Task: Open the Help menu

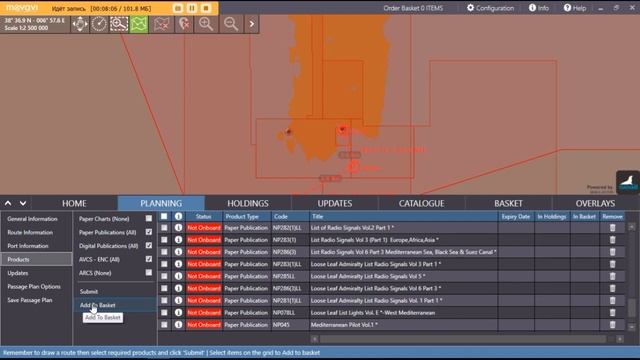Action: [575, 8]
